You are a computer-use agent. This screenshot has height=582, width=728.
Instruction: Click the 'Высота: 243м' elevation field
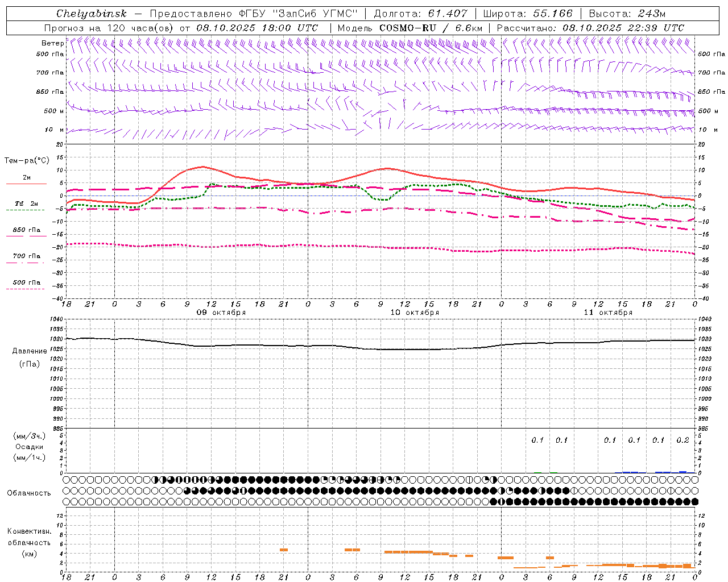627,14
